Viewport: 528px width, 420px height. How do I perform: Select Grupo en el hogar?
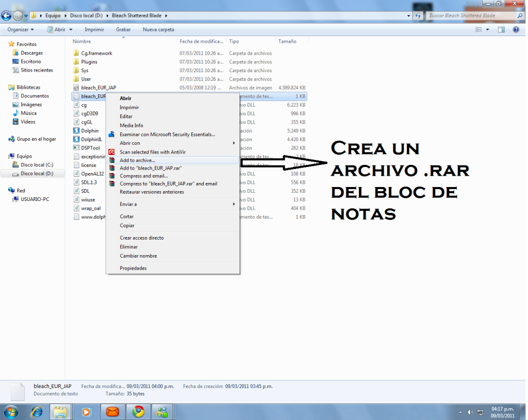(36, 139)
